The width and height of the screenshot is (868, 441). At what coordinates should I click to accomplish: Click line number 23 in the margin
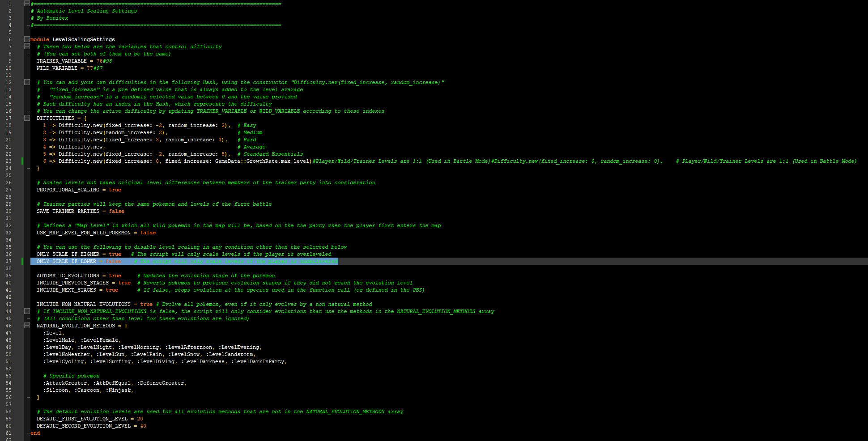point(9,161)
